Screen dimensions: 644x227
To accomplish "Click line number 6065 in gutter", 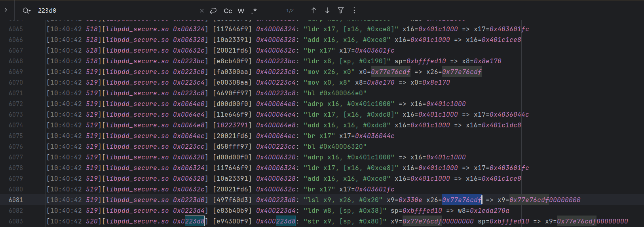I will click(x=16, y=29).
